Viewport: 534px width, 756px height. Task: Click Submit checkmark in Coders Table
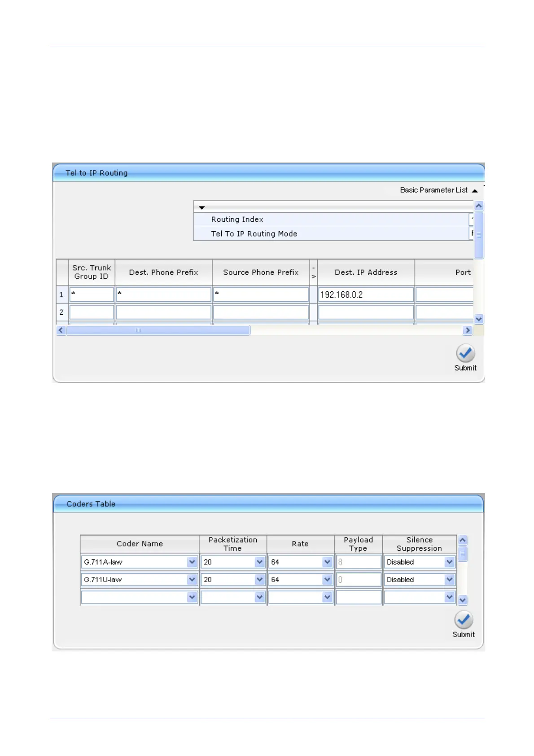click(464, 620)
